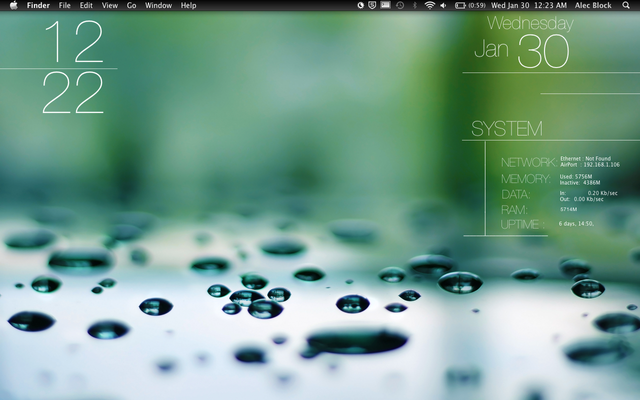The height and width of the screenshot is (400, 640).
Task: Click the MEMORY label
Action: pyautogui.click(x=526, y=179)
